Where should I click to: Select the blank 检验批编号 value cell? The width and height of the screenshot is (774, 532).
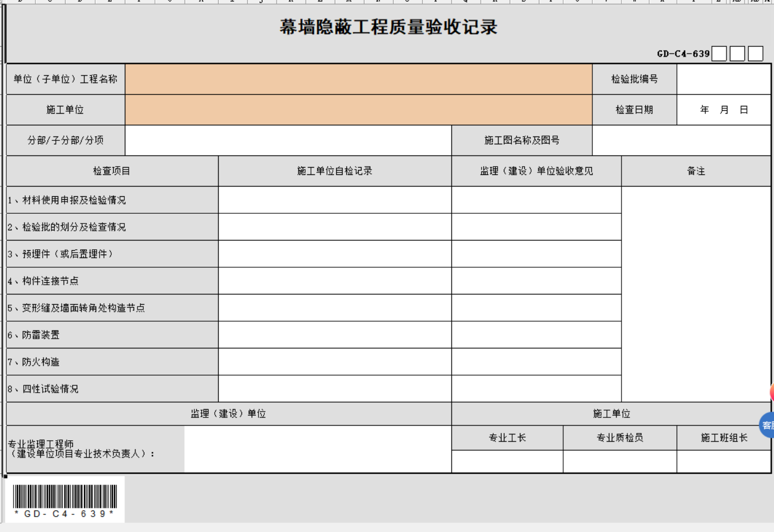(x=723, y=79)
